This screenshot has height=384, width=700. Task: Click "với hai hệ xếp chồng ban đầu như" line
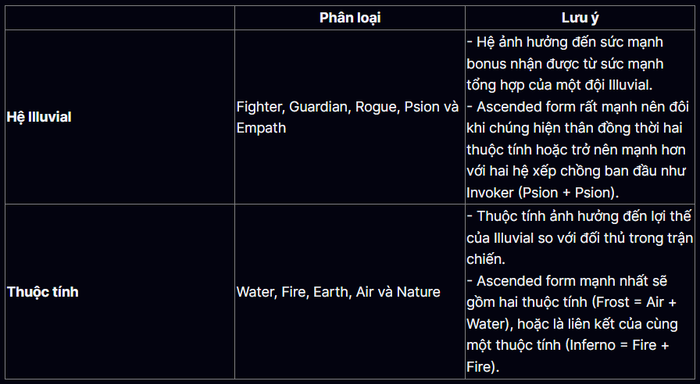(576, 171)
